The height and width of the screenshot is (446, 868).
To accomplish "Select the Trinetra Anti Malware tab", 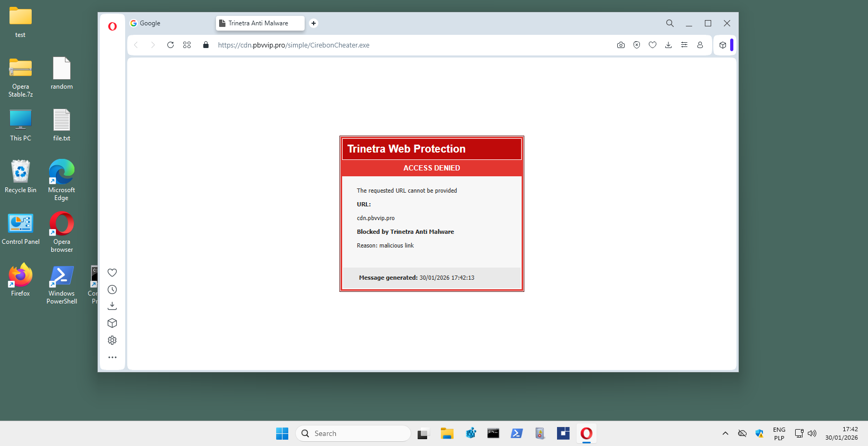I will (258, 23).
